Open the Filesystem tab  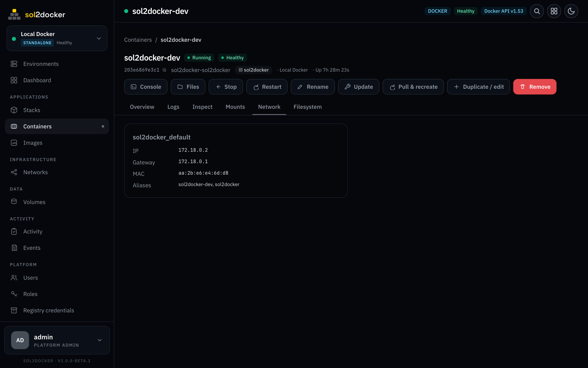308,107
